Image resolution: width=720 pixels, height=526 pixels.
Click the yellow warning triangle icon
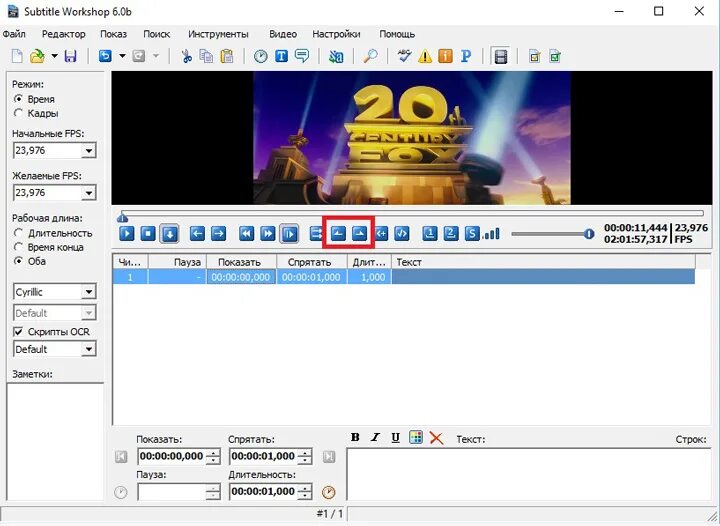pyautogui.click(x=425, y=56)
